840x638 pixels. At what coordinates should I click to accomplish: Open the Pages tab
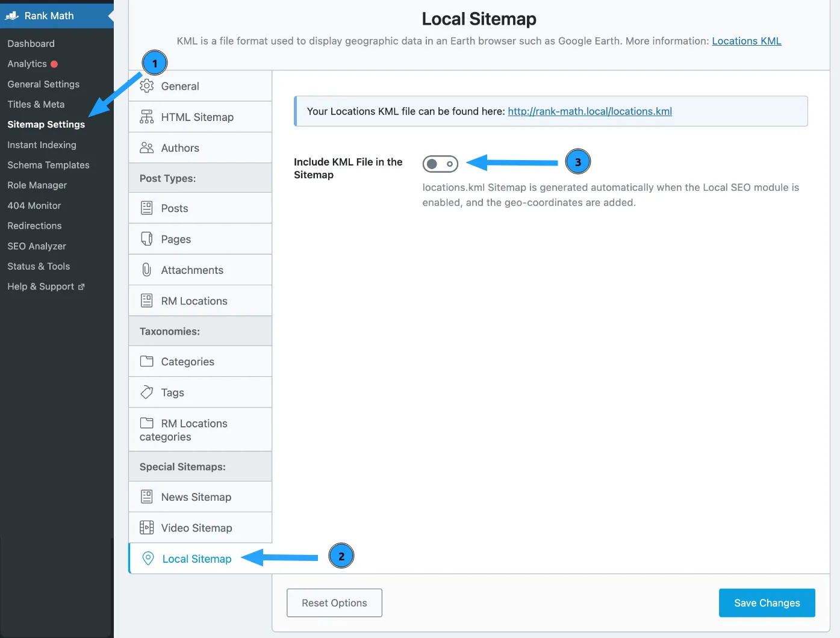click(200, 239)
